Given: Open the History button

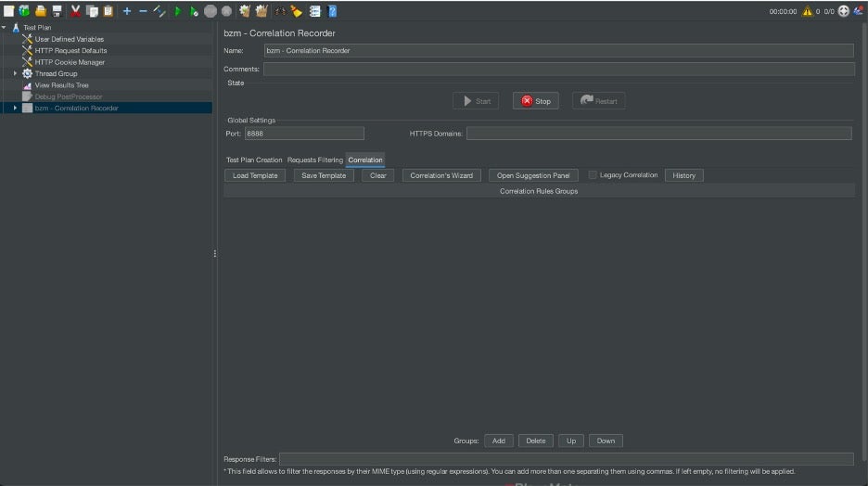Looking at the screenshot, I should 684,175.
